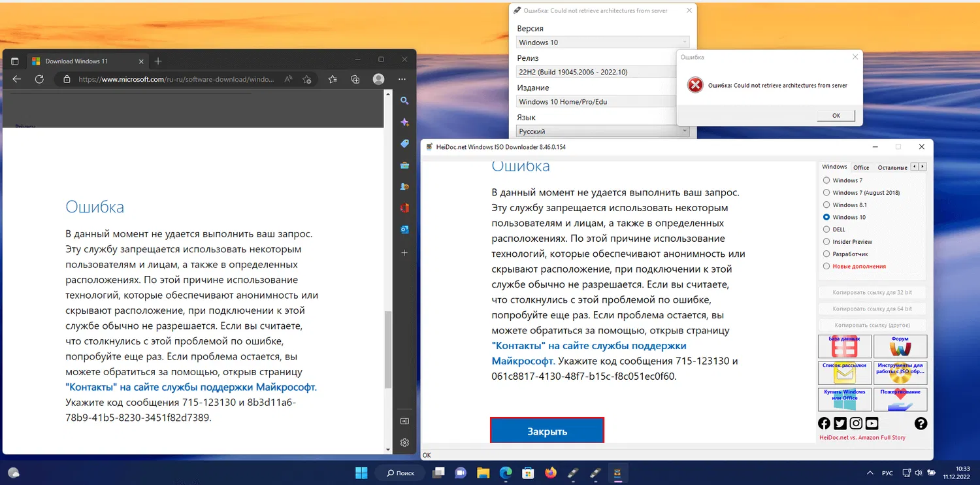Open HeiDoc.net vs. Amazon Full Story link
Viewport: 980px width, 485px height.
click(x=862, y=437)
